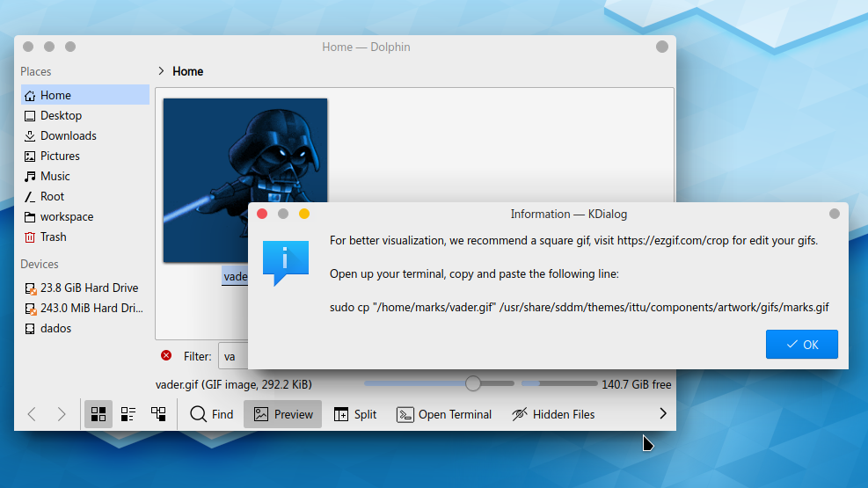This screenshot has height=488, width=868.
Task: Click the 140.7 GiB free label
Action: pos(637,384)
